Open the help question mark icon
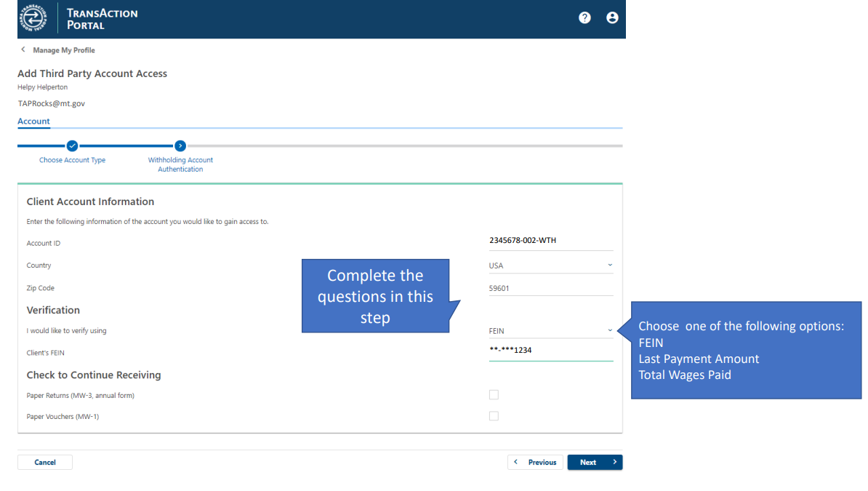Viewport: 868px width, 491px height. 584,18
